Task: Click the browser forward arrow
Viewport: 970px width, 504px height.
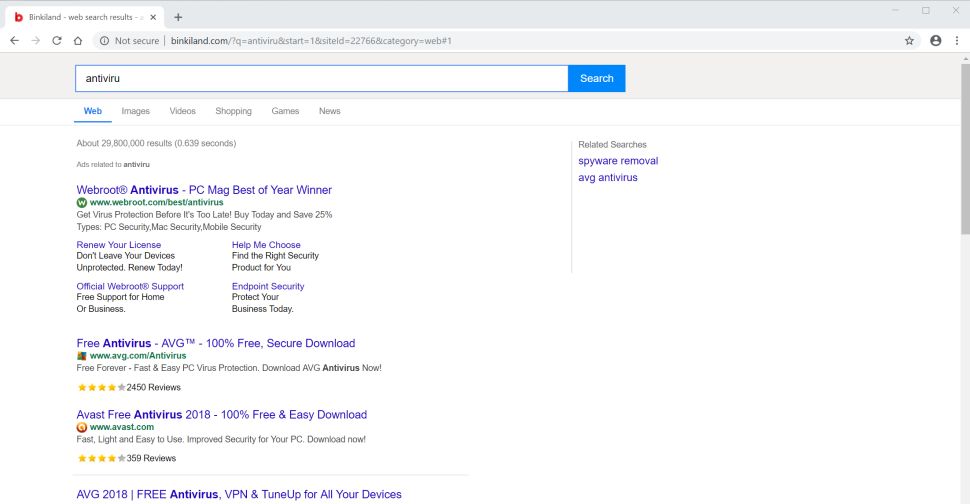Action: click(x=36, y=41)
